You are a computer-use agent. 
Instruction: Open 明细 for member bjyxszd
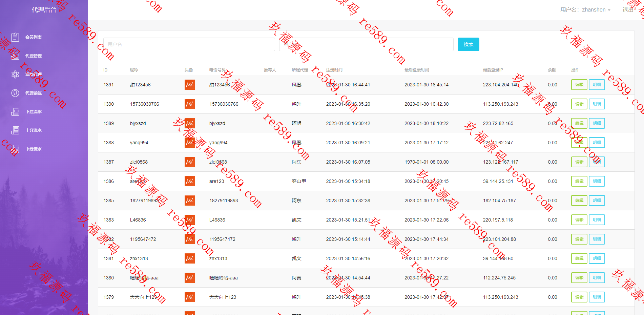597,123
